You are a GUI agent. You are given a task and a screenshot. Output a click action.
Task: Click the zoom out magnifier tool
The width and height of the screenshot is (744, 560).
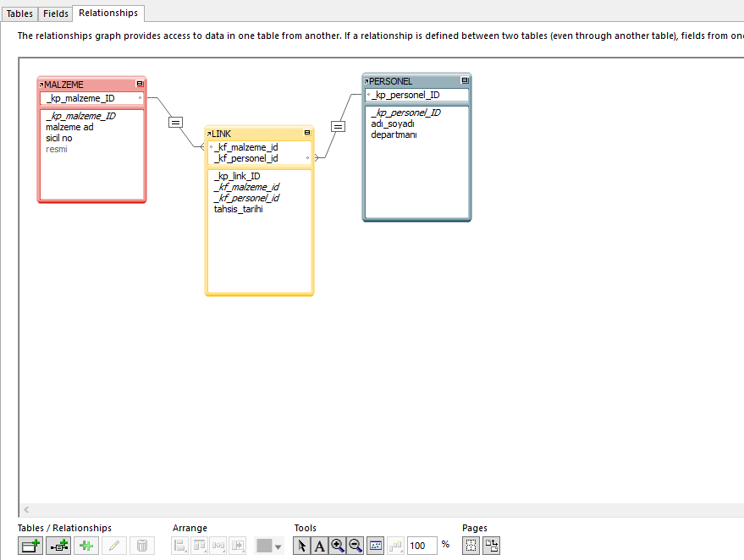[355, 546]
